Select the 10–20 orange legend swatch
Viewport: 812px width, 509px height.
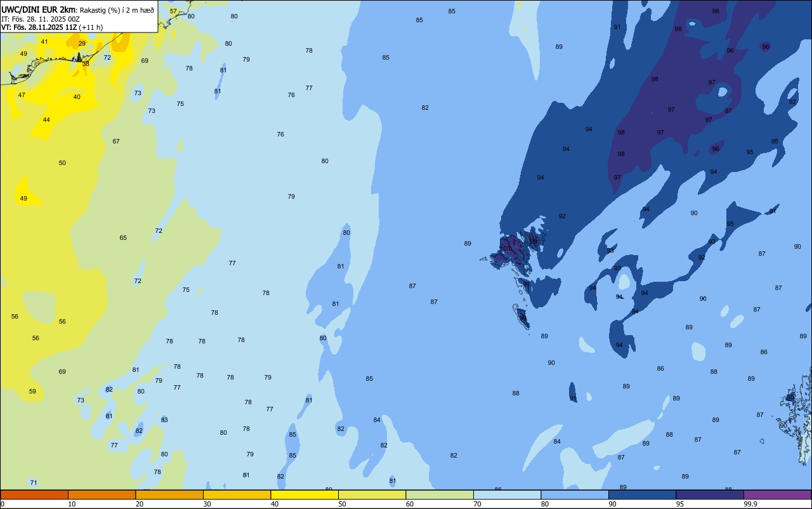pyautogui.click(x=101, y=494)
